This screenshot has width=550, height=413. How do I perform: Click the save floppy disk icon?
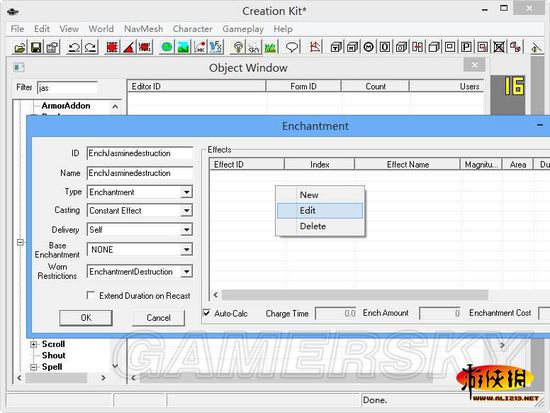[36, 47]
